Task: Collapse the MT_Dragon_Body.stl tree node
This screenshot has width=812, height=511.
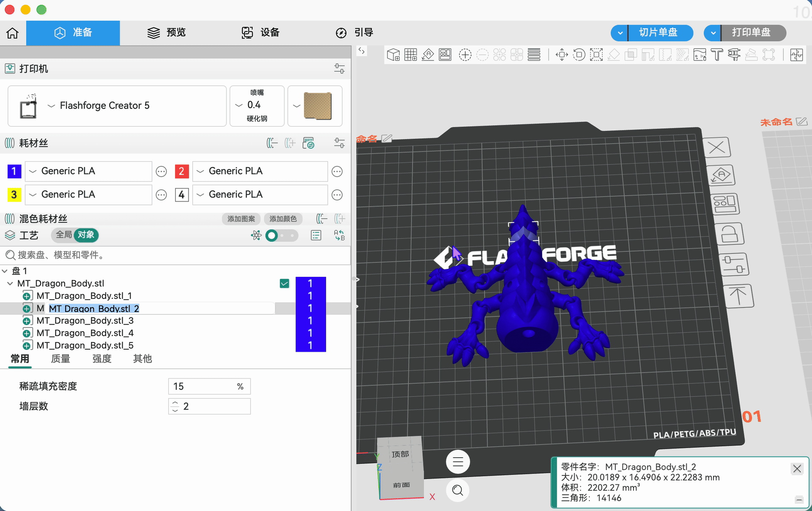Action: 10,284
